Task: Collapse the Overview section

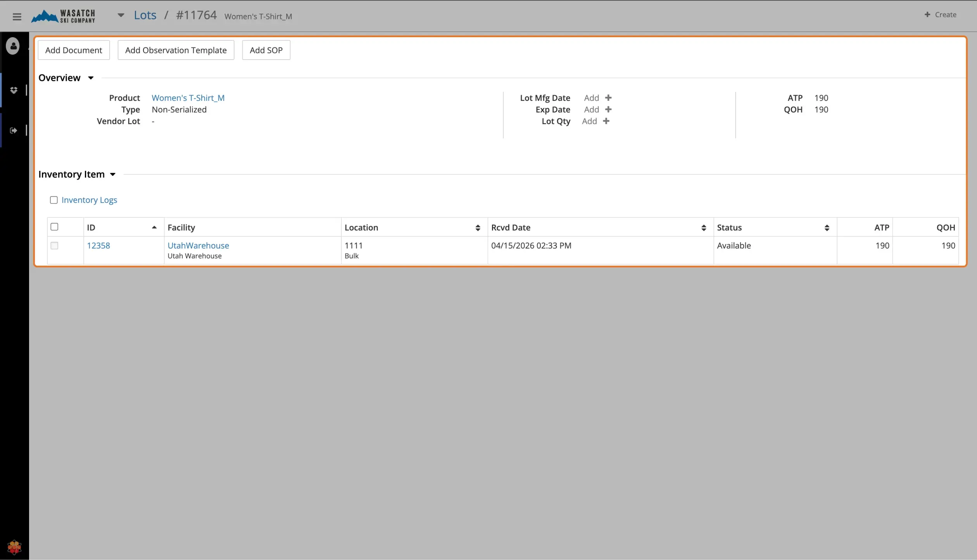Action: pyautogui.click(x=91, y=78)
